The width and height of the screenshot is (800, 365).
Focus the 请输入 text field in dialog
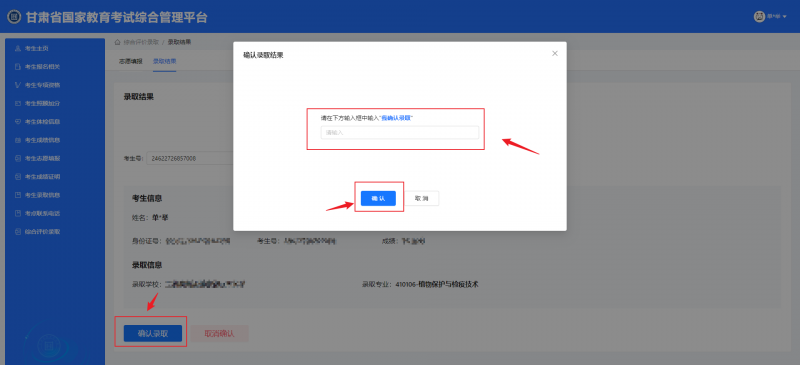pyautogui.click(x=400, y=133)
